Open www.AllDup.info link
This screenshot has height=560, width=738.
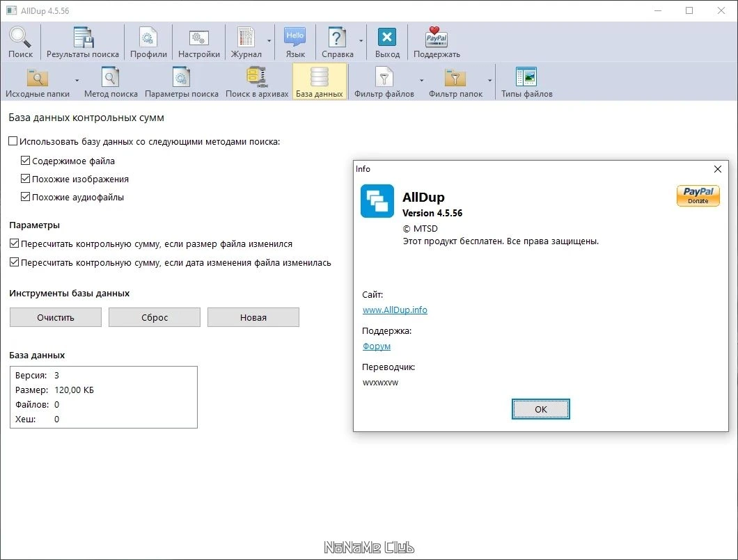(x=395, y=310)
